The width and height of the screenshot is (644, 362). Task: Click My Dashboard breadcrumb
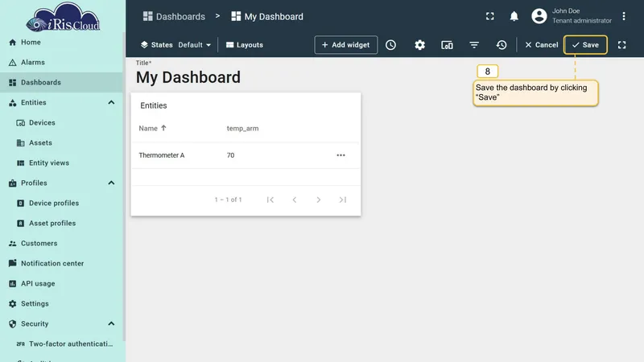click(x=267, y=16)
